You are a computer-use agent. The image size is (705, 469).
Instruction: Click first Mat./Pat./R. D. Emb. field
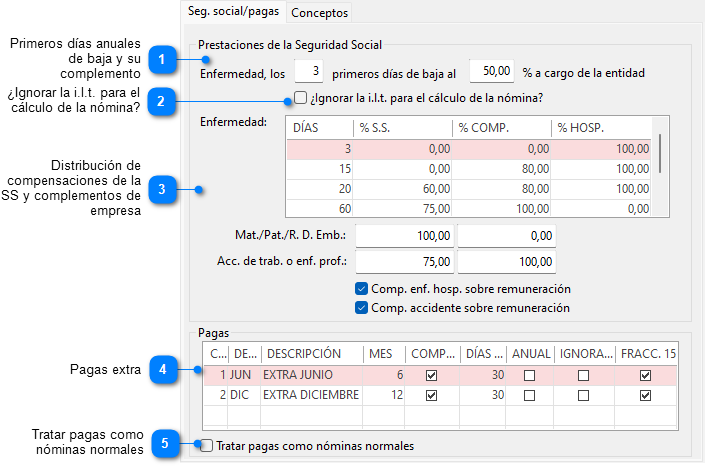(405, 235)
